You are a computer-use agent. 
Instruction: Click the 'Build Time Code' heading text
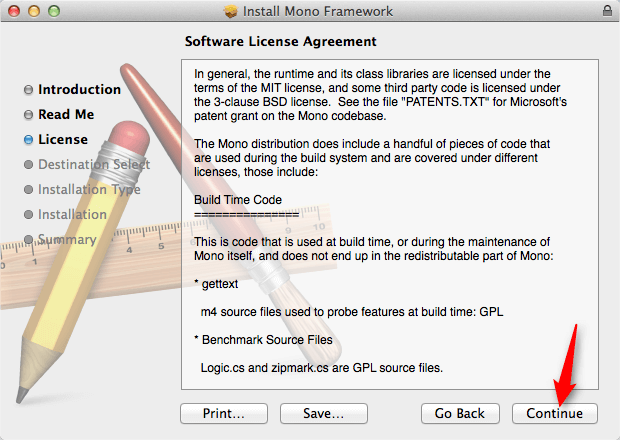tap(238, 200)
